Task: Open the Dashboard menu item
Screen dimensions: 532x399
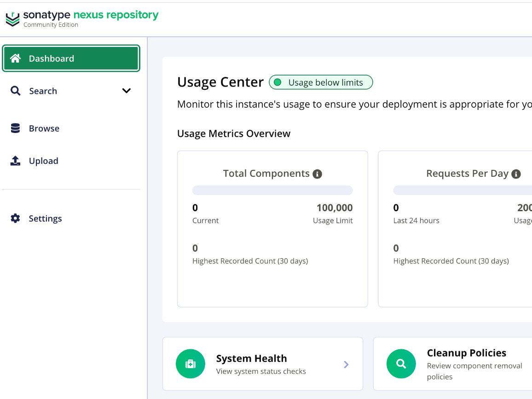Action: pyautogui.click(x=51, y=58)
